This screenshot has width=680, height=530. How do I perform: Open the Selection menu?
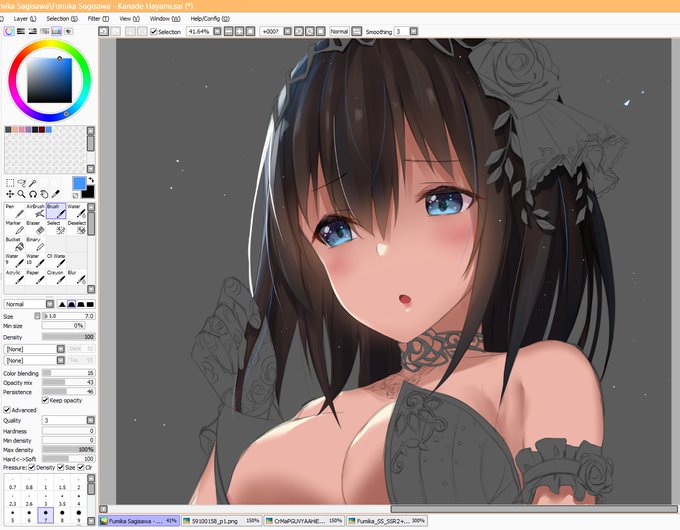62,19
